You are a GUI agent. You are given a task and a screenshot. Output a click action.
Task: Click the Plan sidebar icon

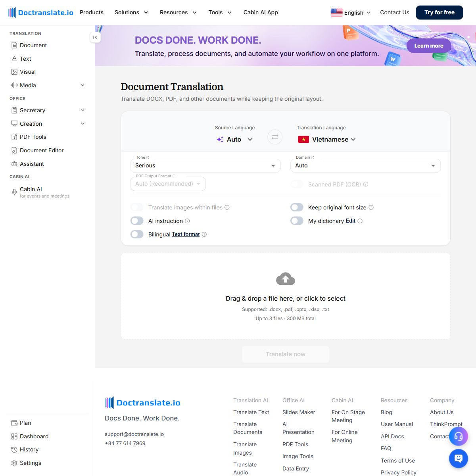click(x=14, y=423)
